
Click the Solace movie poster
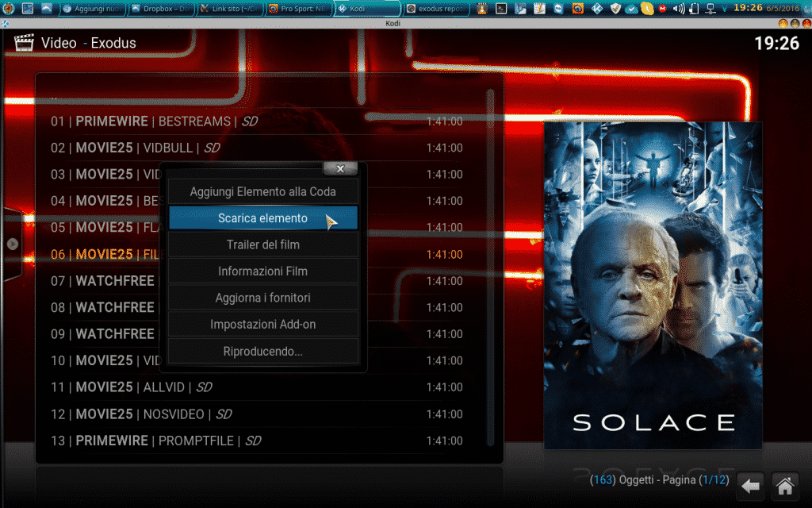click(x=653, y=286)
